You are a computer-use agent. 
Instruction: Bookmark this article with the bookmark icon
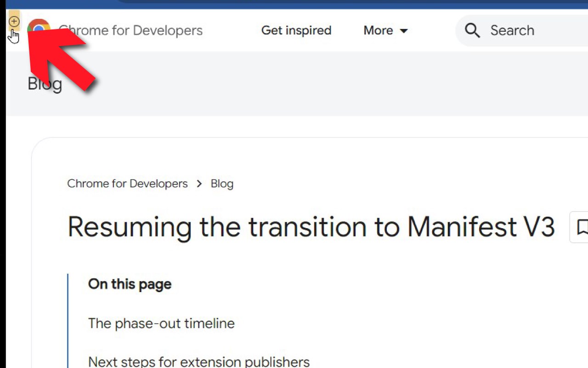[582, 227]
